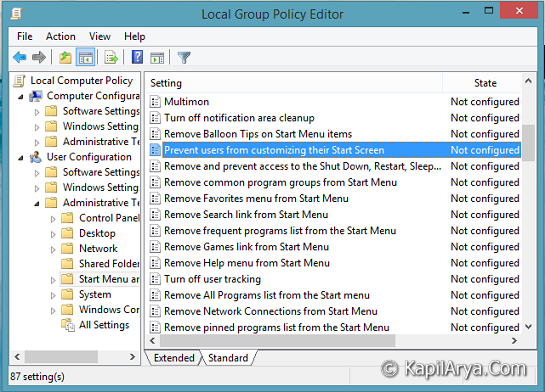545x392 pixels.
Task: Select Remove All Programs list setting
Action: pyautogui.click(x=335, y=295)
